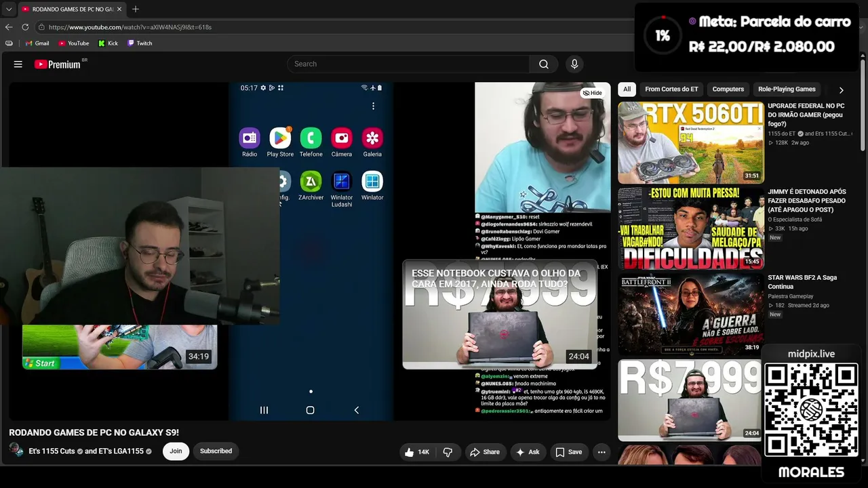The image size is (868, 488).
Task: Go back with the browser arrow
Action: [x=9, y=27]
